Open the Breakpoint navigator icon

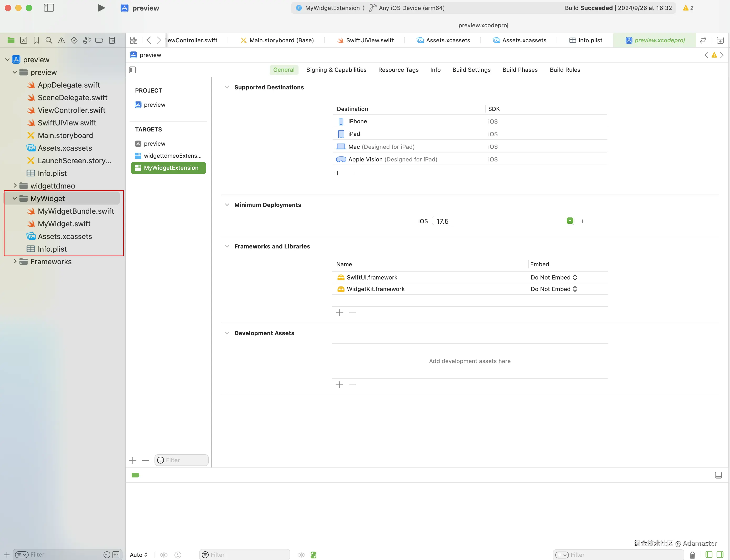click(99, 40)
